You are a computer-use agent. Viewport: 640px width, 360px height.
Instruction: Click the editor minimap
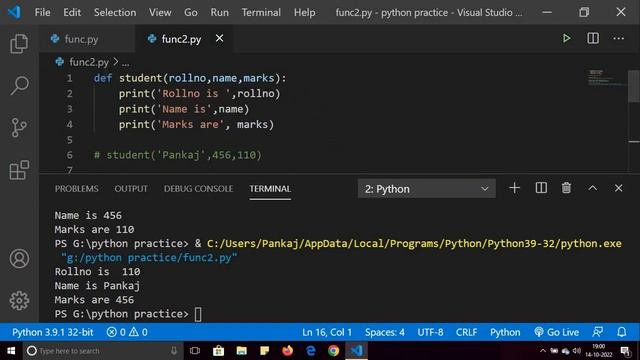pyautogui.click(x=606, y=78)
